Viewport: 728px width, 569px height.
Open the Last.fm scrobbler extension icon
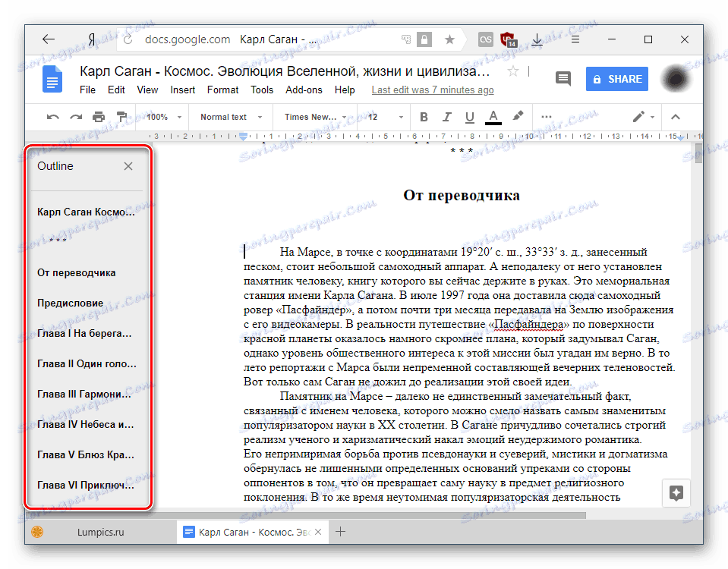[486, 40]
